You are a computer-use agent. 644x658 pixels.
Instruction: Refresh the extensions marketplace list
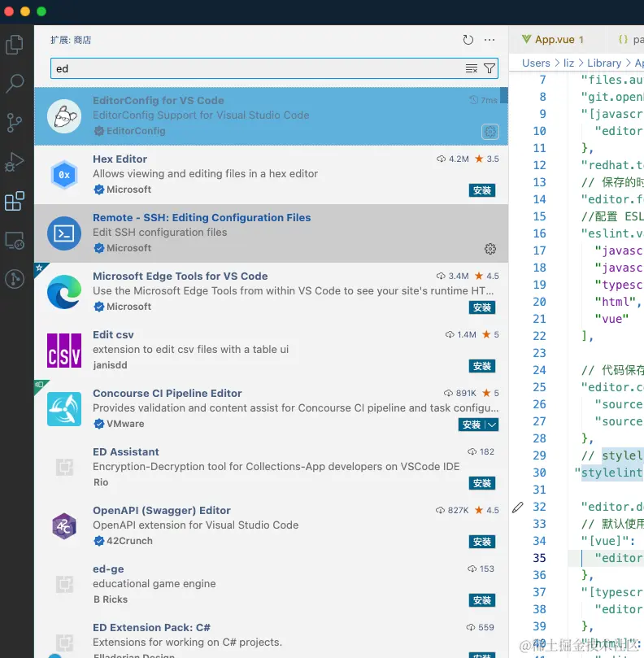(468, 40)
